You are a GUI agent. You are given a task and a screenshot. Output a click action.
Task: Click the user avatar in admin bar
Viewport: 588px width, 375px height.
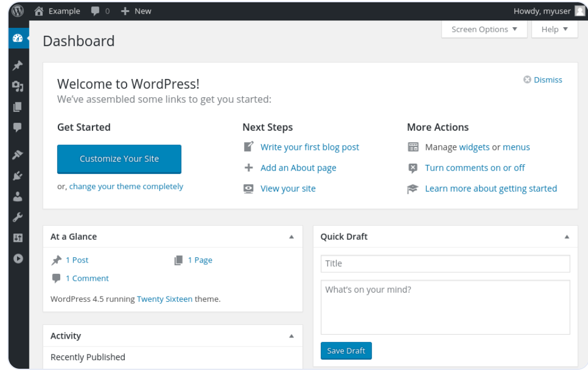(579, 11)
